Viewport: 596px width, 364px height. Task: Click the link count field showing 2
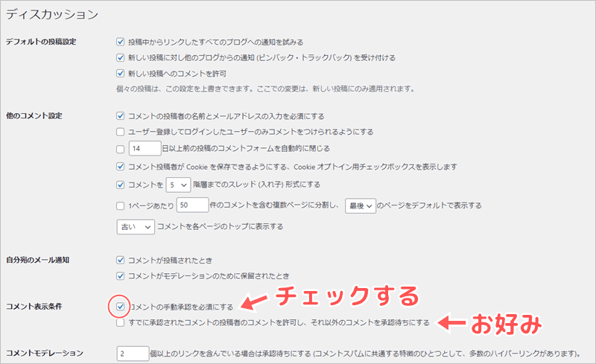tap(128, 352)
